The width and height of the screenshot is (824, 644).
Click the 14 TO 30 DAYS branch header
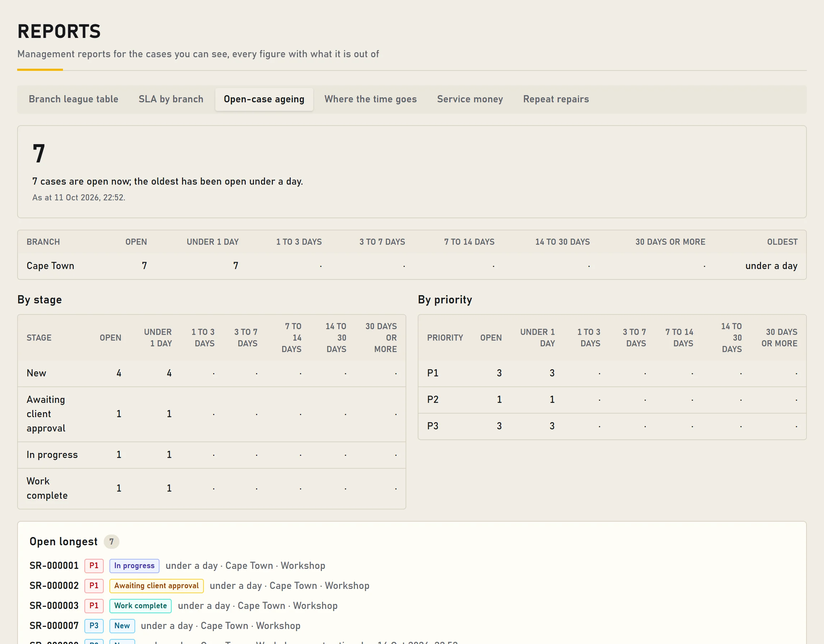coord(562,242)
